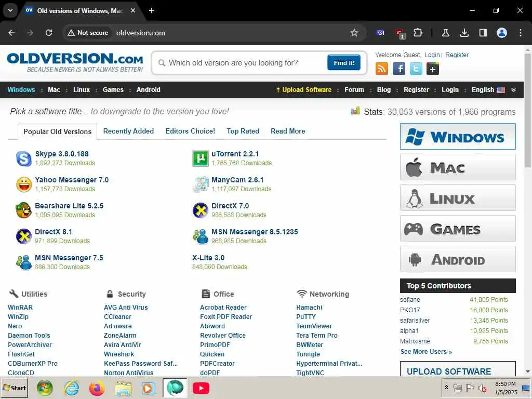Open Chrome profile avatar

pos(502,33)
